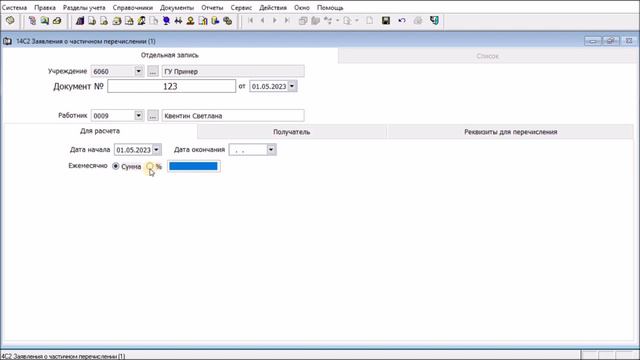Click the yellow person stamp toolbar icon
640x360 pixels.
tap(190, 20)
